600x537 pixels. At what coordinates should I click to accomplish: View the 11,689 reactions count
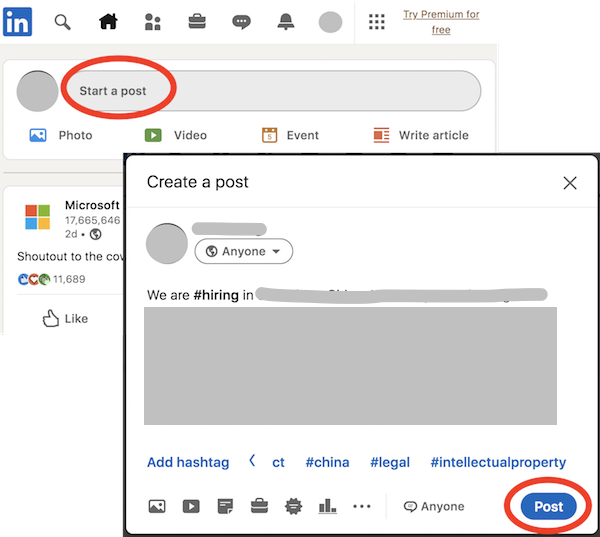click(69, 279)
